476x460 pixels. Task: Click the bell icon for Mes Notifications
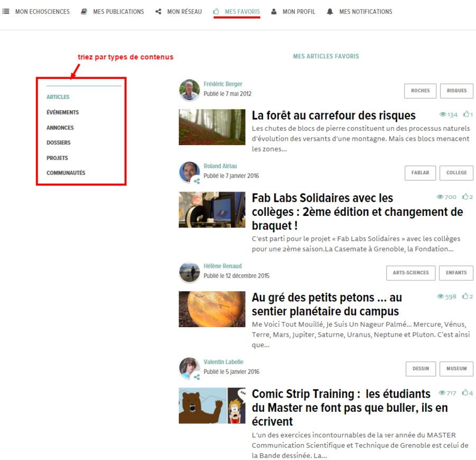coord(330,12)
